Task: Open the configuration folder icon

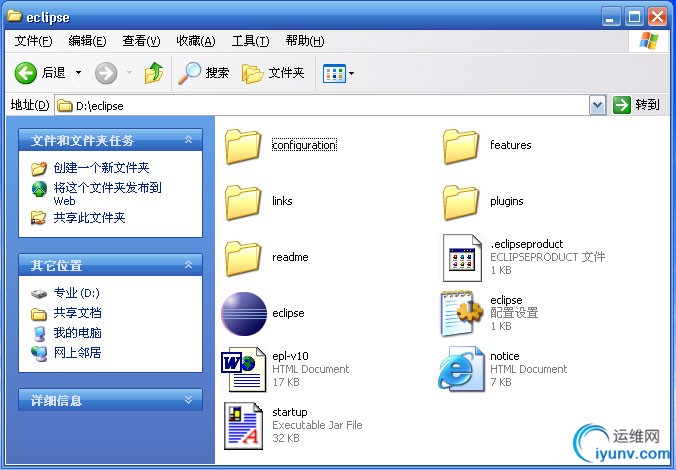Action: tap(243, 146)
